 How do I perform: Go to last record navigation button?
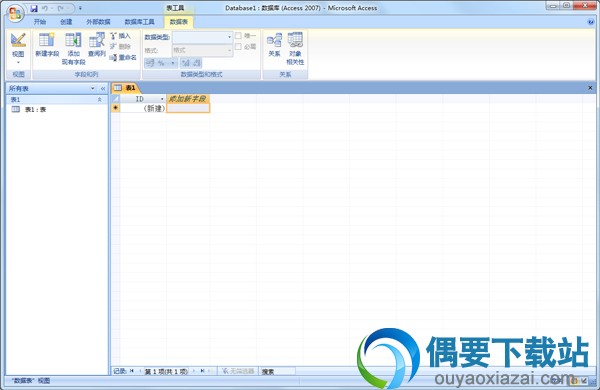tap(202, 371)
